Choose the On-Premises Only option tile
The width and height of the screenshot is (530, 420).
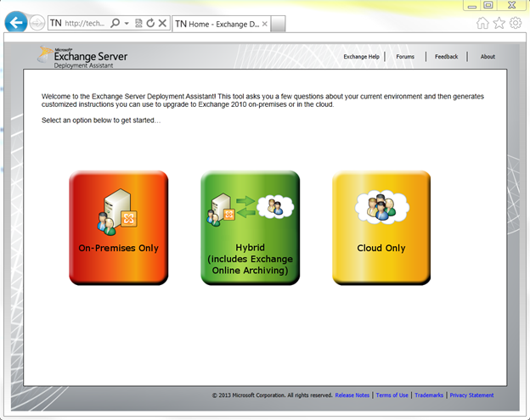click(x=119, y=227)
